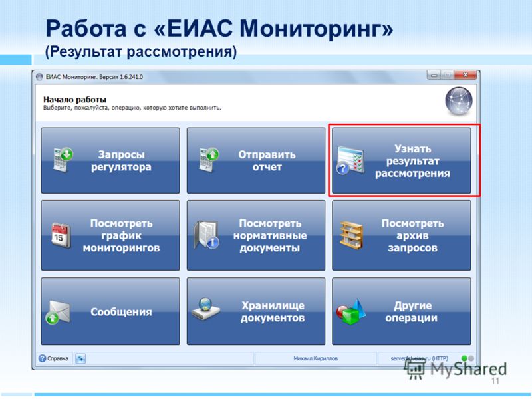Click the green connection status indicator
Screen dimensions: 532x399
click(464, 358)
